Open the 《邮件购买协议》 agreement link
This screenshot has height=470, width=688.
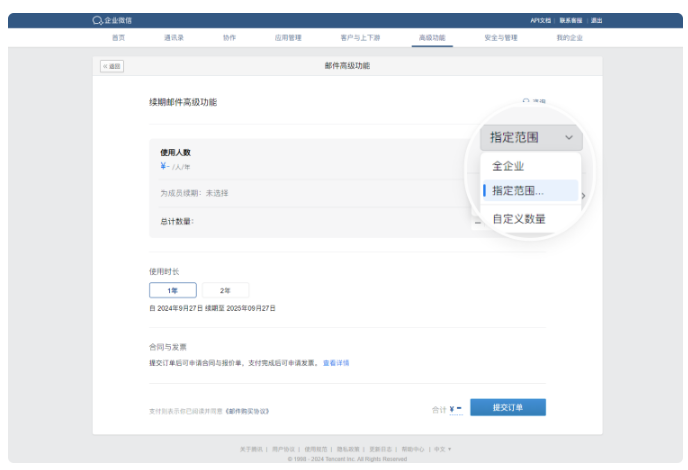point(247,410)
